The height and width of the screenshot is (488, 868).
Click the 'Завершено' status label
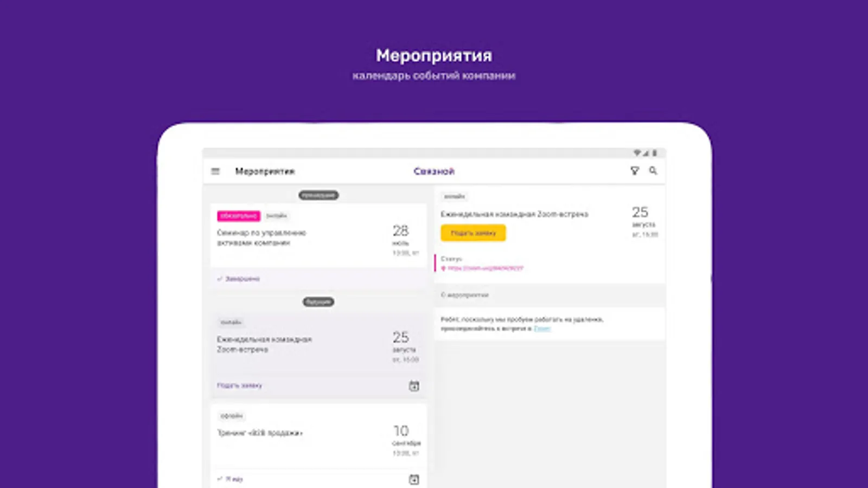[x=242, y=279]
